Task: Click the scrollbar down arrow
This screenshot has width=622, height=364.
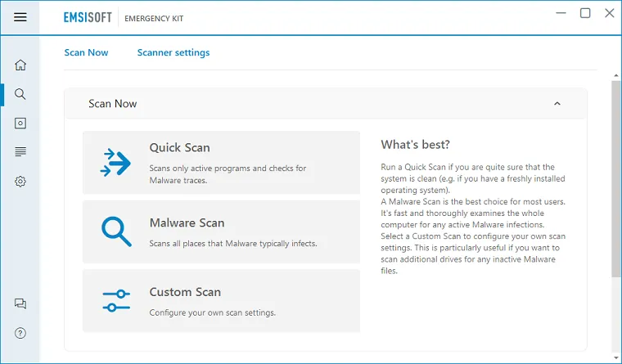Action: click(616, 358)
